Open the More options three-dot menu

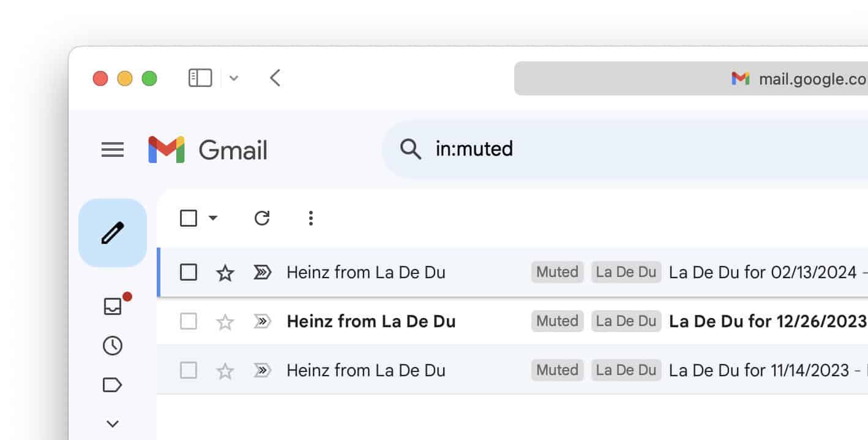tap(311, 218)
